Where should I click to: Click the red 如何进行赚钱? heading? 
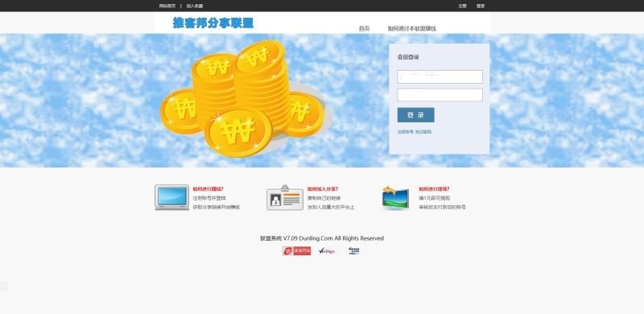[208, 189]
